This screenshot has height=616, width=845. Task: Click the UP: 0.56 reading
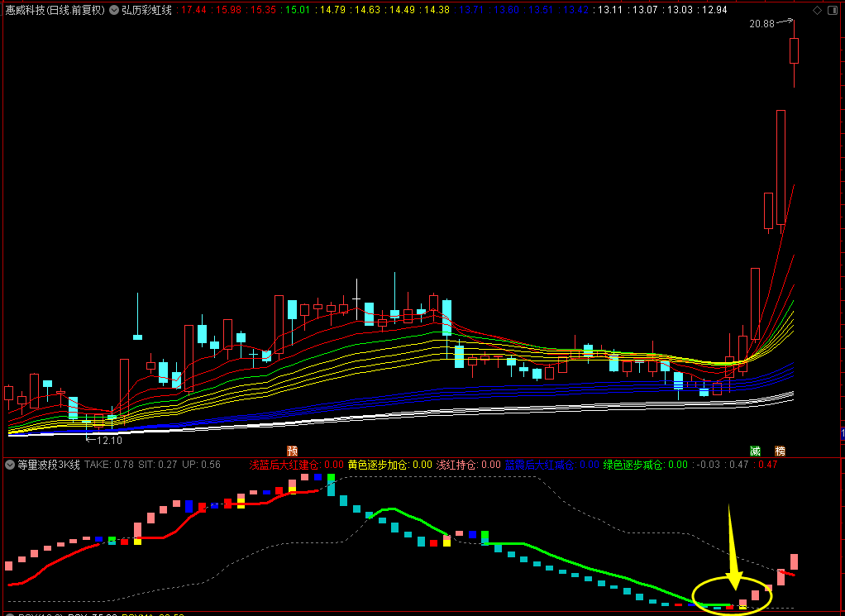pyautogui.click(x=201, y=465)
